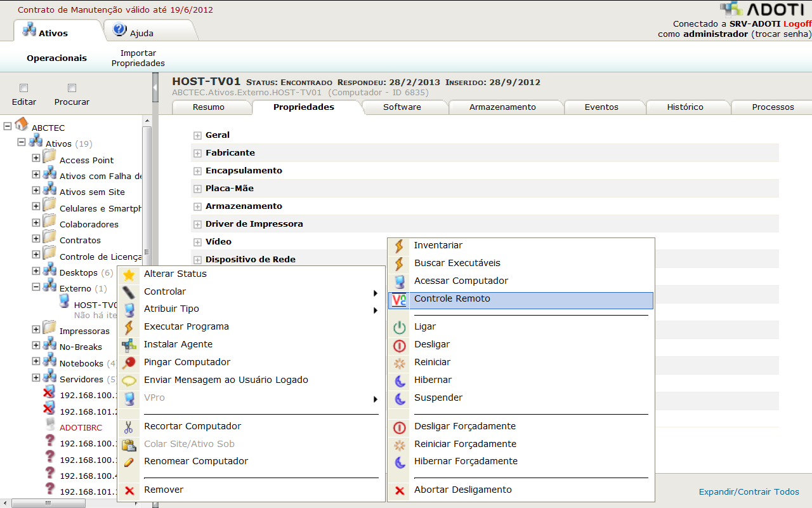Click the red X icon for Abortar Desligamento

(400, 491)
